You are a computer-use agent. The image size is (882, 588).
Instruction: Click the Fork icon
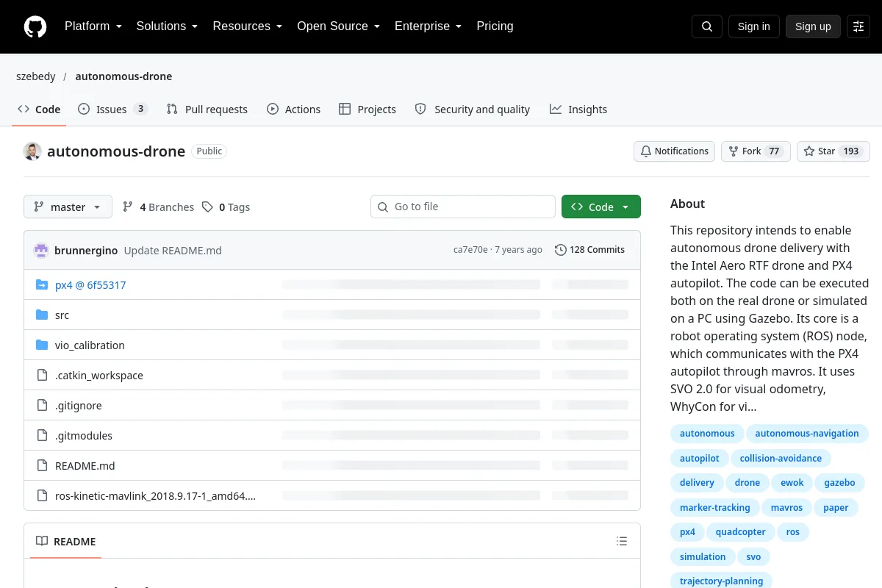[x=734, y=151]
